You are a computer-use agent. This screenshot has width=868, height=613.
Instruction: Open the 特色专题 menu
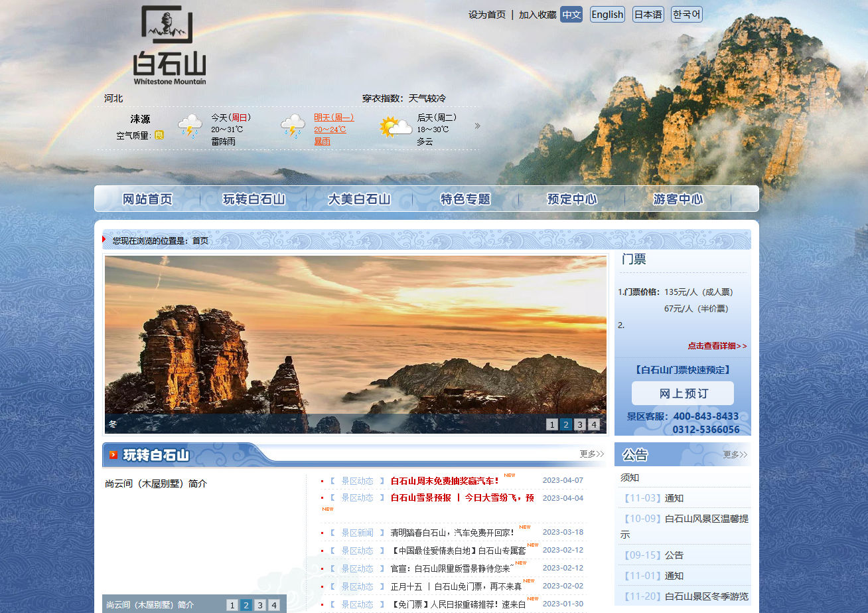pos(465,199)
